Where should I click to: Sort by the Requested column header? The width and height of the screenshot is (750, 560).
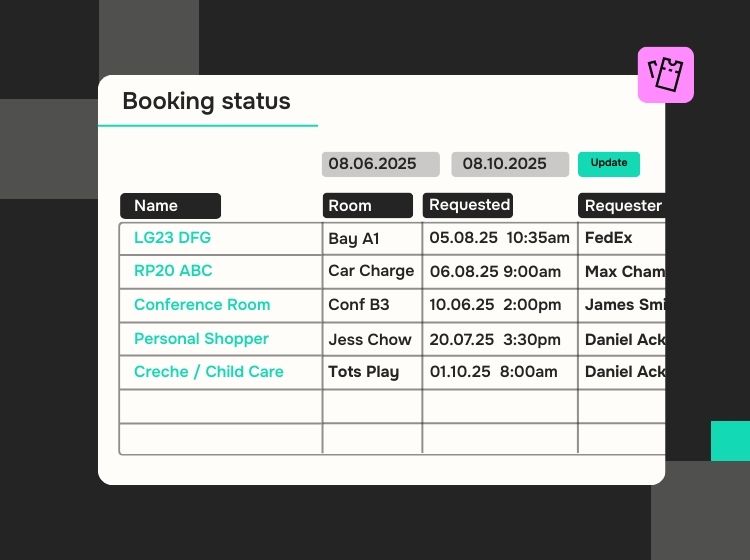pos(468,205)
